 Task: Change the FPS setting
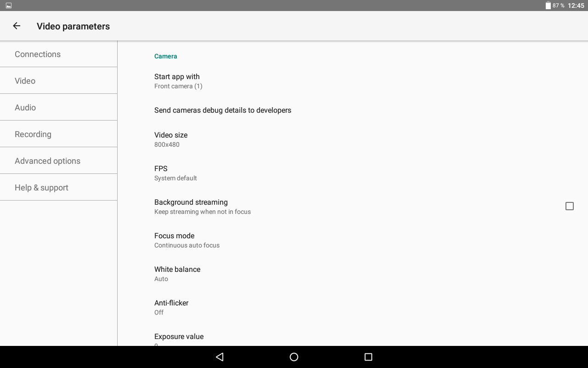pyautogui.click(x=353, y=173)
